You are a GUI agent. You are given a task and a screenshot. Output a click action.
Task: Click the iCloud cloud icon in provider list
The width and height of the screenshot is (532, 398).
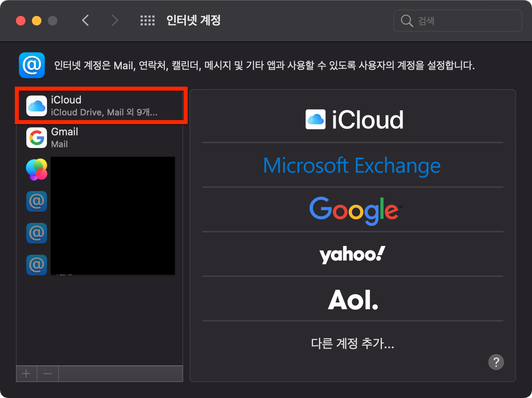[x=315, y=119]
